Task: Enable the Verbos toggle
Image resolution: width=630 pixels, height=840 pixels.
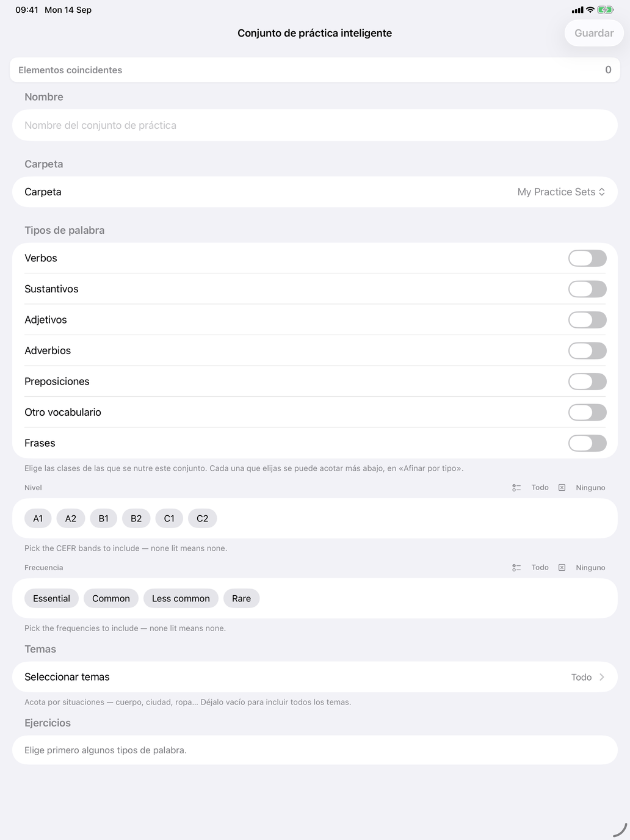Action: tap(587, 258)
